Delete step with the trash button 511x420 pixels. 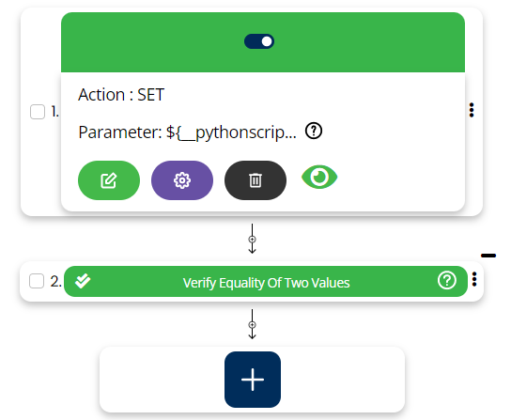point(255,180)
